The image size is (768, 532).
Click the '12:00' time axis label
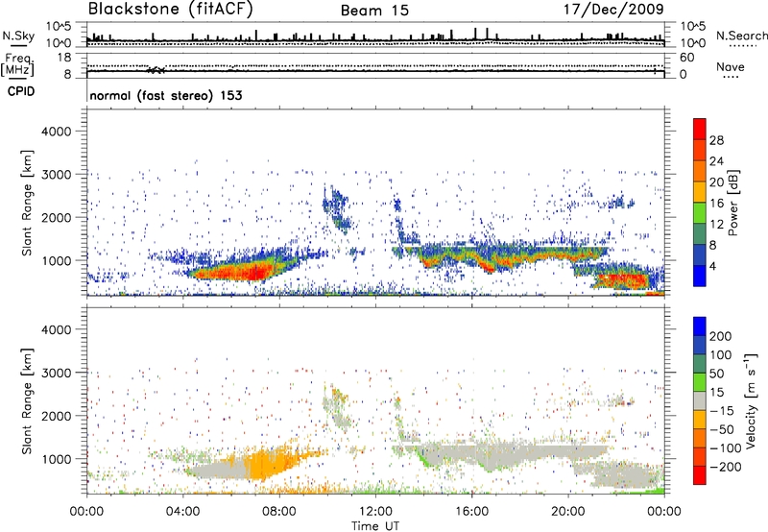tap(375, 512)
